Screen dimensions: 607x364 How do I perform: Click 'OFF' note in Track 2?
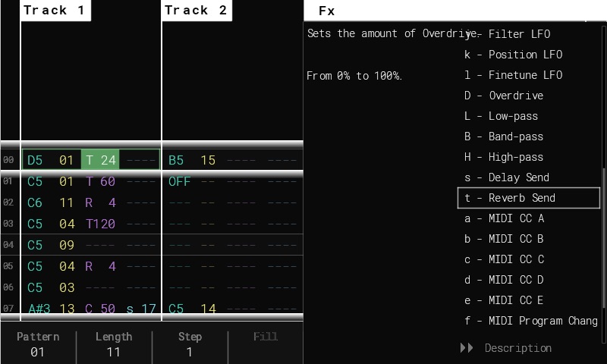tap(179, 181)
